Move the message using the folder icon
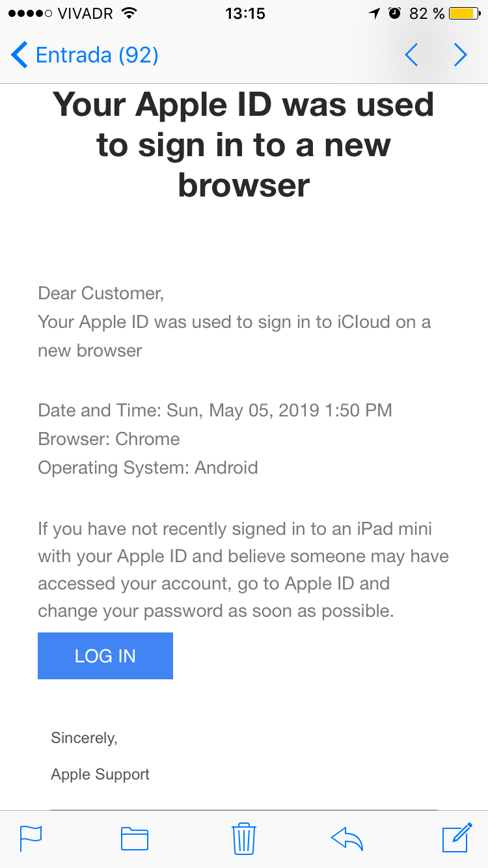This screenshot has height=868, width=488. pos(135,838)
